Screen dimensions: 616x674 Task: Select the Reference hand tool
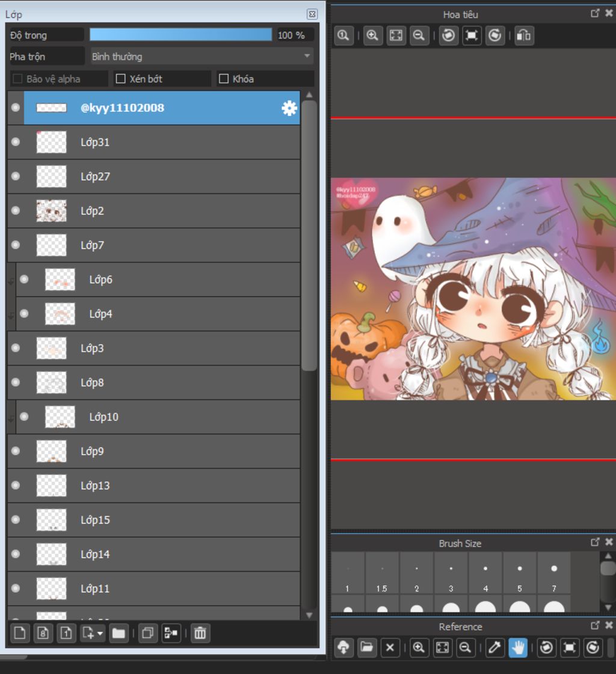(x=518, y=648)
